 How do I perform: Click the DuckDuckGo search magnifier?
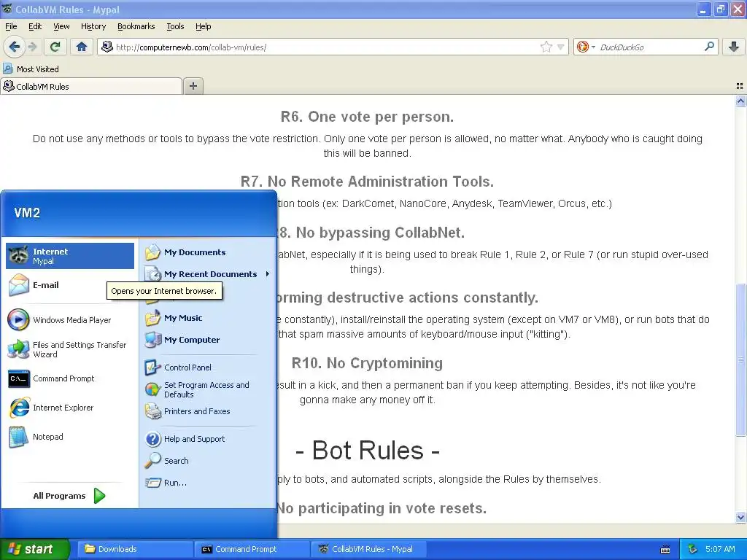pyautogui.click(x=709, y=47)
